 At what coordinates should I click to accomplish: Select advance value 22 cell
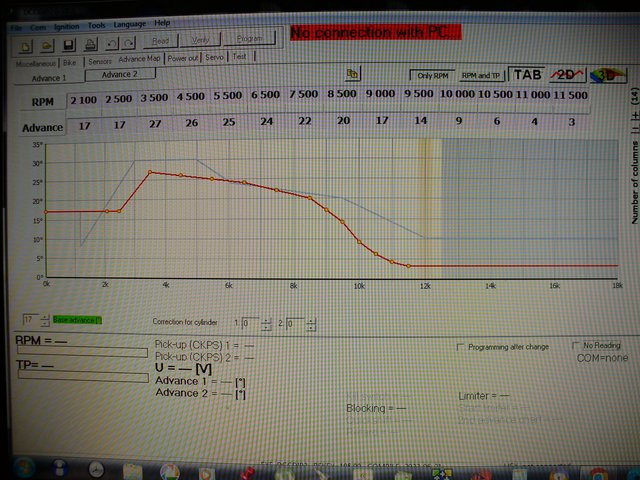tap(304, 121)
